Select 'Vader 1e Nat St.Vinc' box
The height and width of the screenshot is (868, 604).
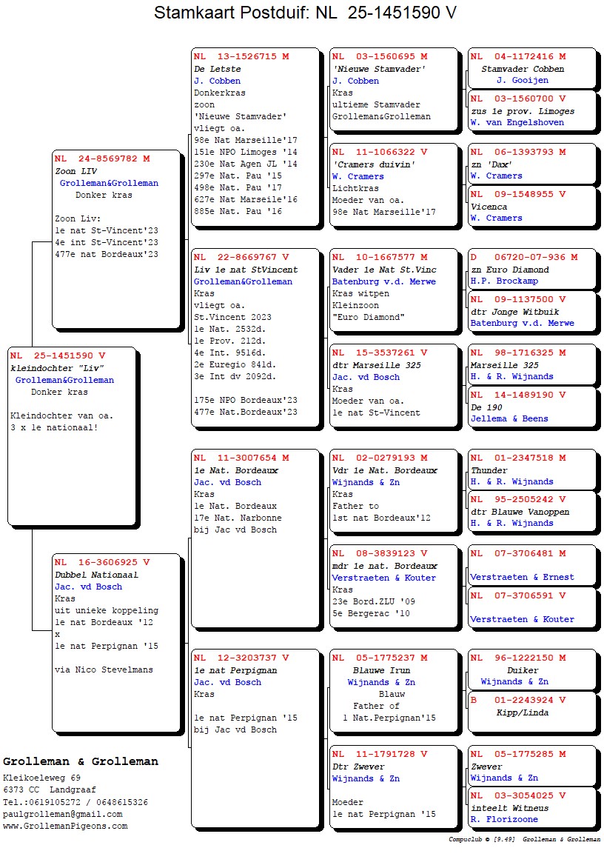tap(394, 289)
